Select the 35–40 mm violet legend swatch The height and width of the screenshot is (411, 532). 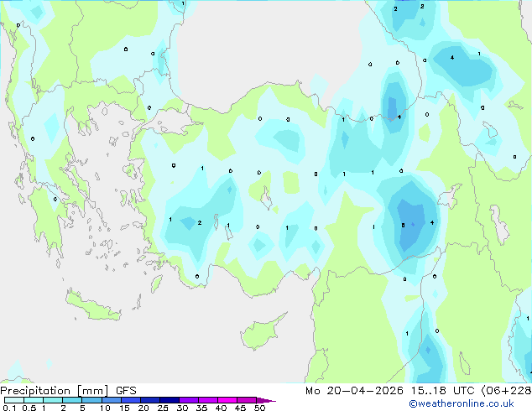[208, 400]
